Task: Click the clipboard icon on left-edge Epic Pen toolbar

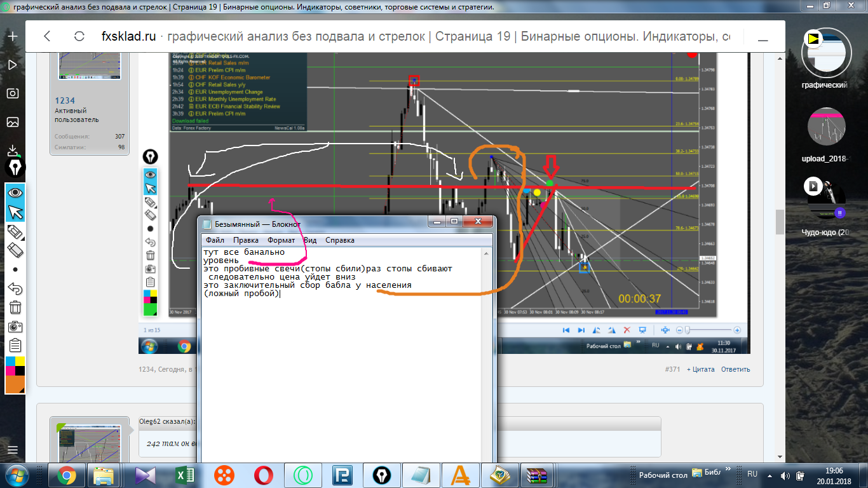Action: point(15,346)
